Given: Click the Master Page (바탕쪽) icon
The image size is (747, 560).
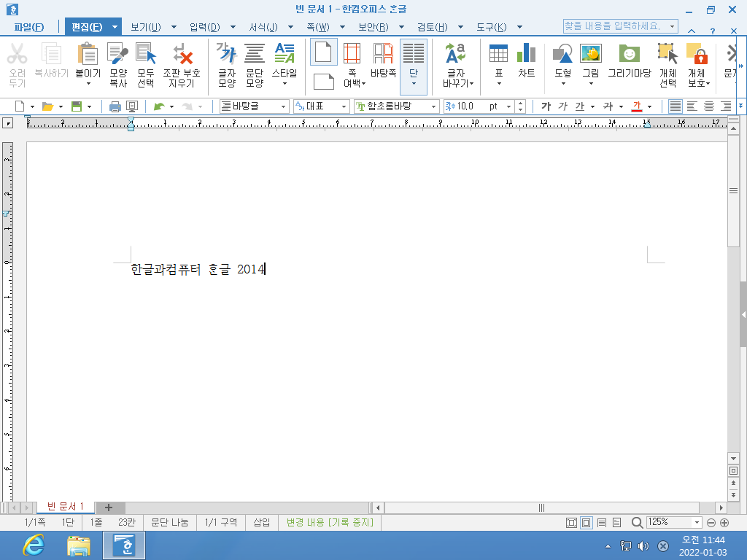Looking at the screenshot, I should pos(384,53).
